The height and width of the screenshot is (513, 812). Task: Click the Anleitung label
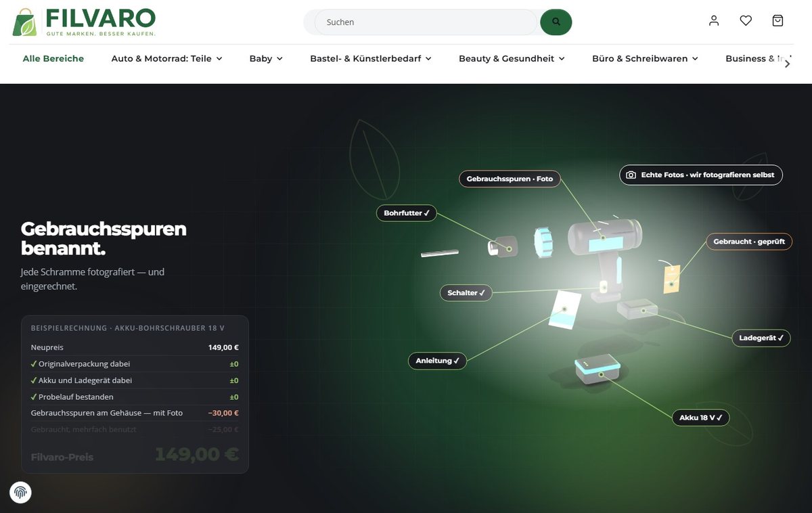(437, 361)
